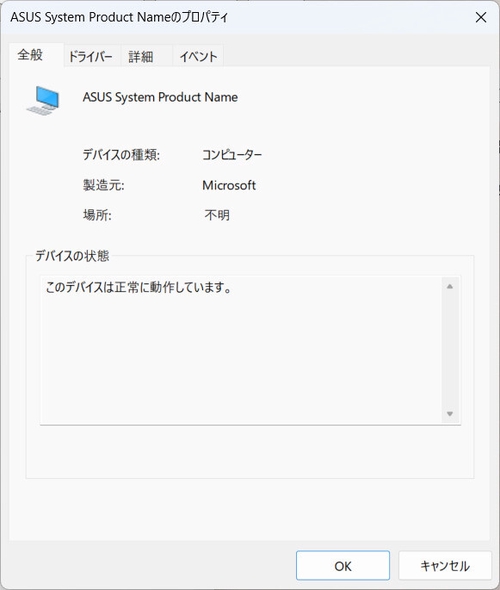Click the Microsoft manufacturer value
The height and width of the screenshot is (590, 500).
coord(229,185)
